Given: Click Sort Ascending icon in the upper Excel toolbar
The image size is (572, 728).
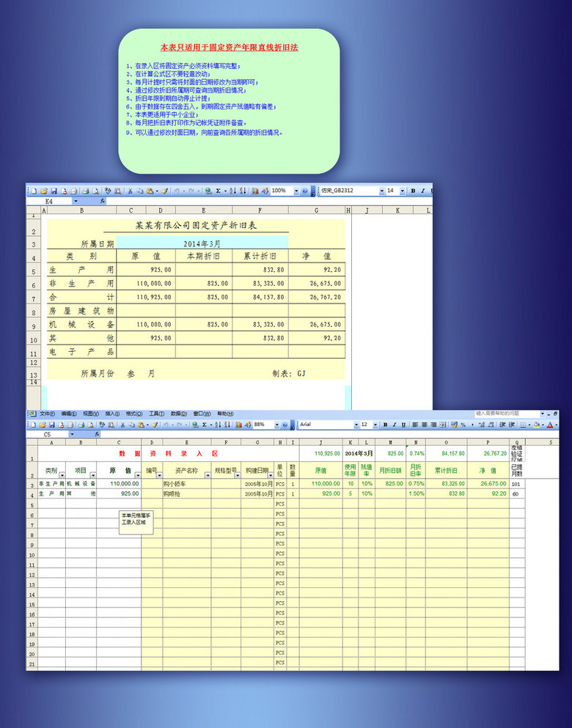Looking at the screenshot, I should [x=232, y=191].
